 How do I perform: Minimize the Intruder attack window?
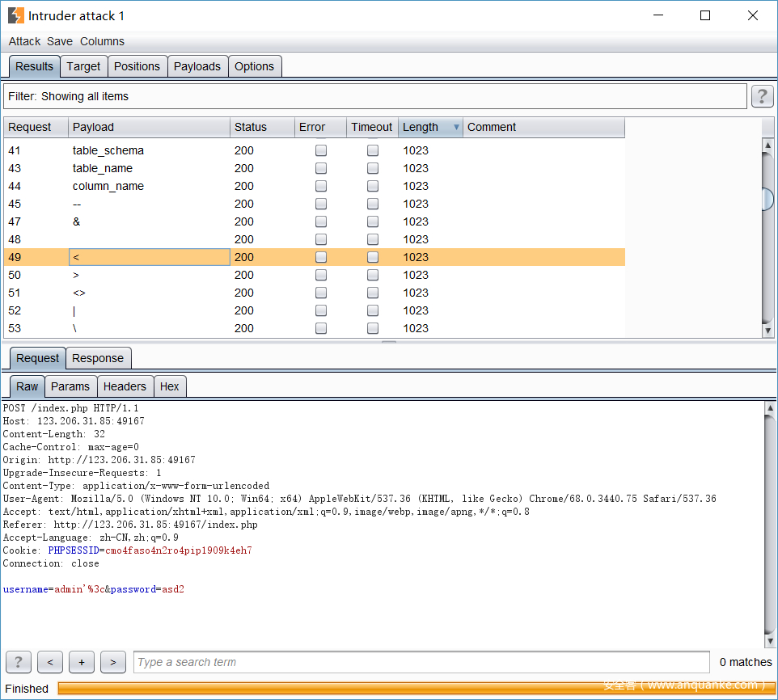coord(658,15)
